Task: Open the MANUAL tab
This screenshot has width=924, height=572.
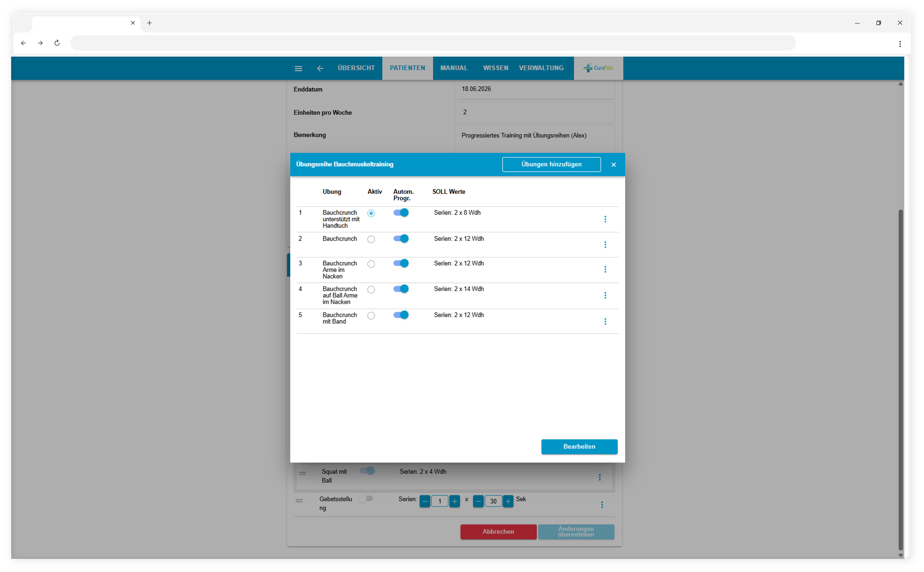Action: 454,68
